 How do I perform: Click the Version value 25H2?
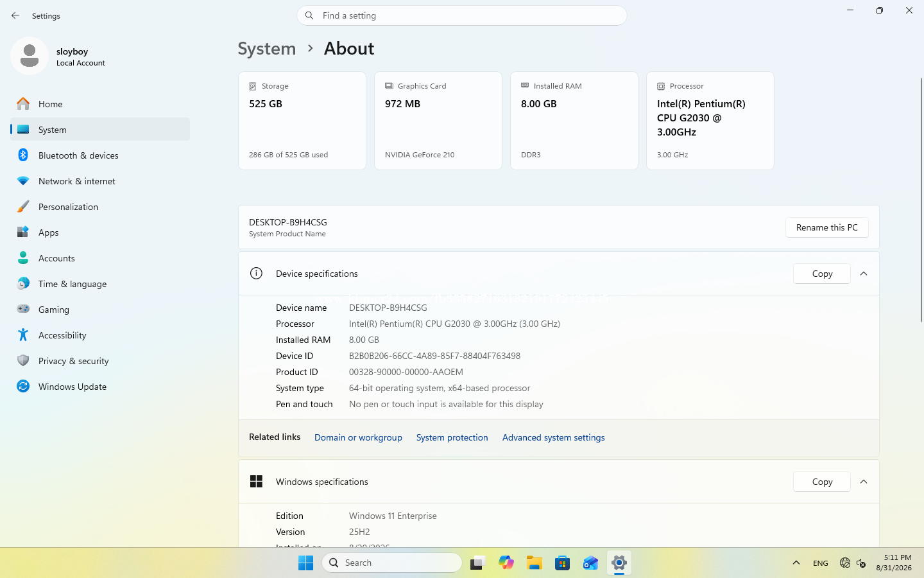[x=359, y=532]
